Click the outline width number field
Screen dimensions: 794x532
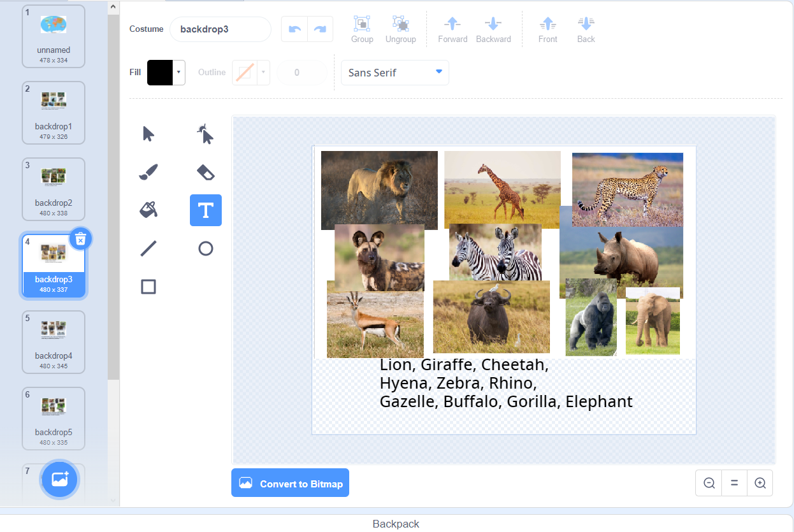pos(302,73)
